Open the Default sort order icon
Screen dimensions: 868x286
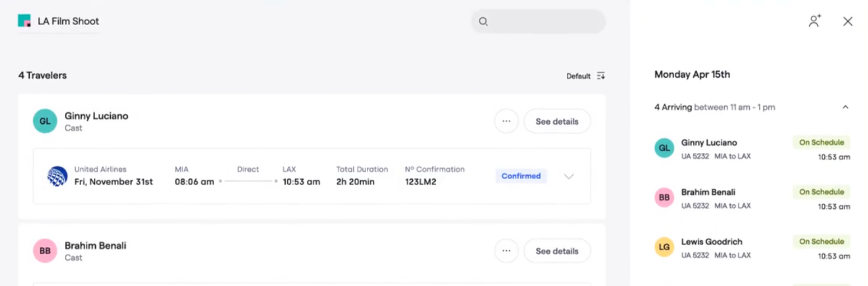(x=601, y=76)
